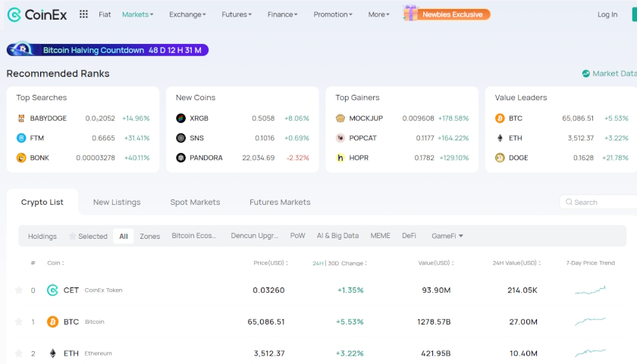The image size is (637, 364).
Task: Click the XRGB coin icon
Action: click(x=180, y=118)
